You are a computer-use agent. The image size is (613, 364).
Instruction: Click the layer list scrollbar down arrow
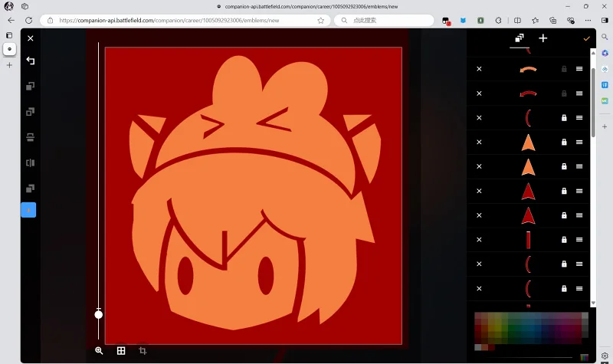[593, 303]
